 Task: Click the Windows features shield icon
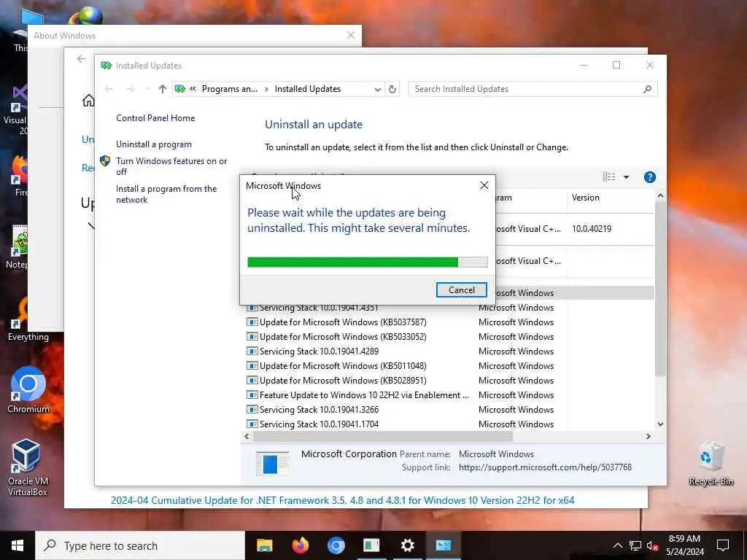(x=105, y=161)
